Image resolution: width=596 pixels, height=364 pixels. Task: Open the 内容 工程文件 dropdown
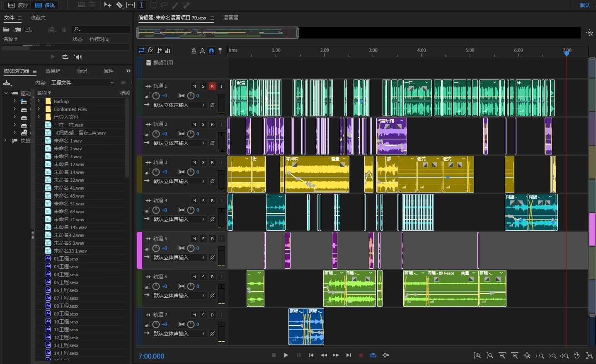point(82,83)
